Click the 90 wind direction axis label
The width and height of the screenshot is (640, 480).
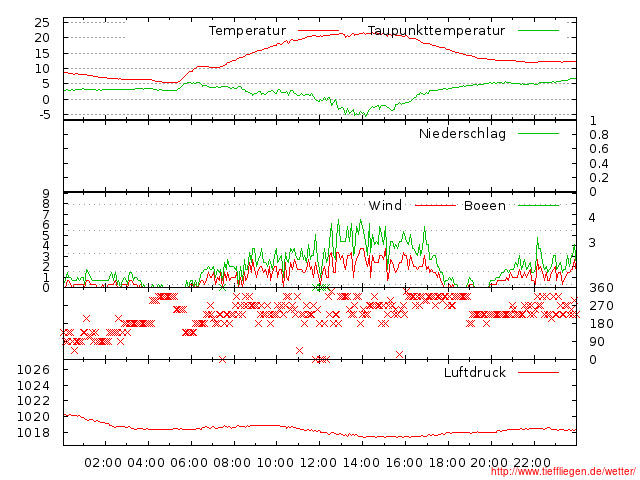(x=597, y=342)
